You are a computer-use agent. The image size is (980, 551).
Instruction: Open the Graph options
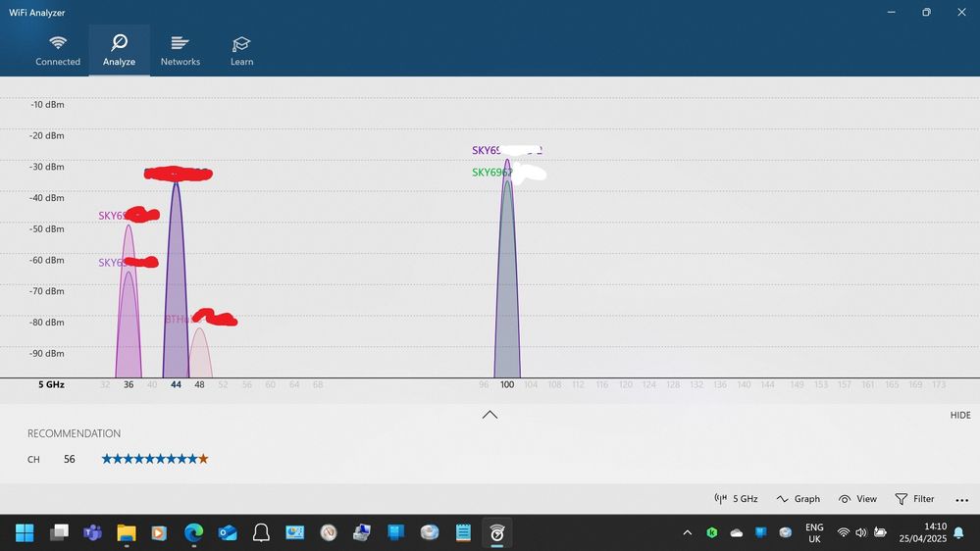(799, 498)
